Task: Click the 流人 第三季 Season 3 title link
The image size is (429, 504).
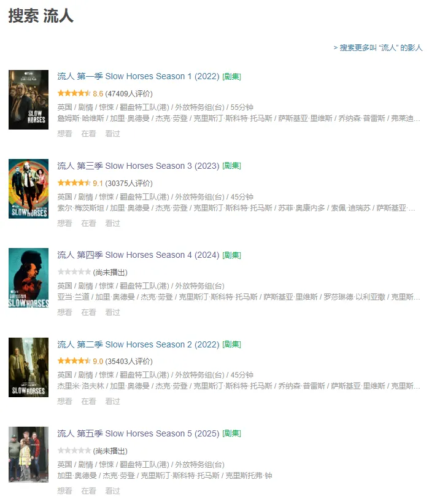Action: pyautogui.click(x=138, y=166)
